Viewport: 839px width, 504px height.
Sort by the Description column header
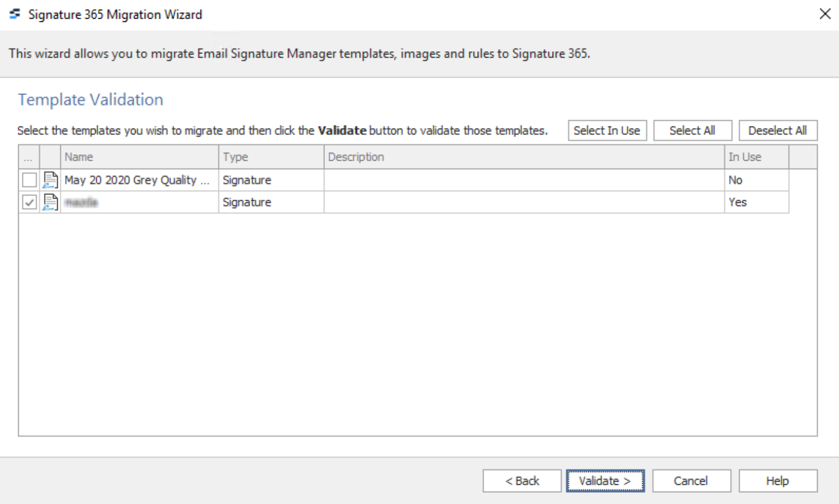(x=524, y=157)
